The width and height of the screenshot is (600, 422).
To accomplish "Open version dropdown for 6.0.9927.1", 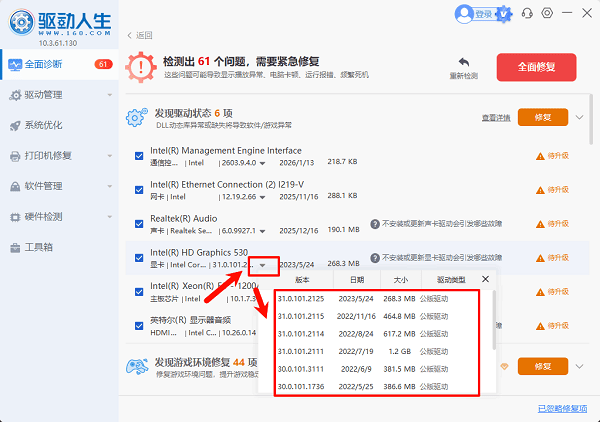I will pyautogui.click(x=262, y=231).
